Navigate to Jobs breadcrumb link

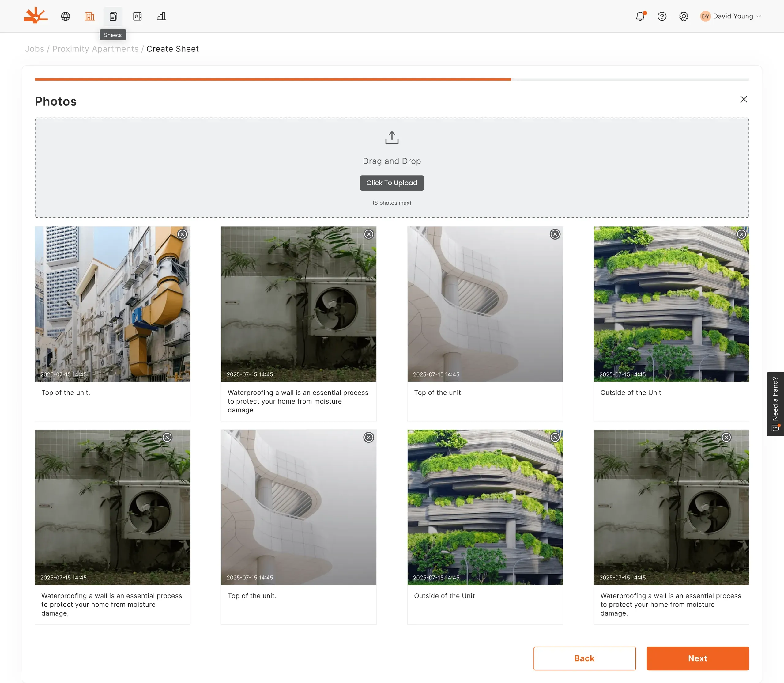[35, 49]
